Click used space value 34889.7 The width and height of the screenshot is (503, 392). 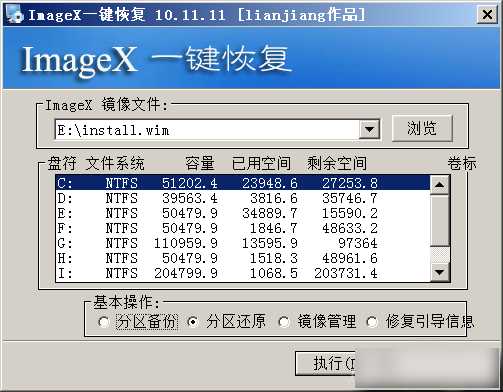tap(270, 213)
